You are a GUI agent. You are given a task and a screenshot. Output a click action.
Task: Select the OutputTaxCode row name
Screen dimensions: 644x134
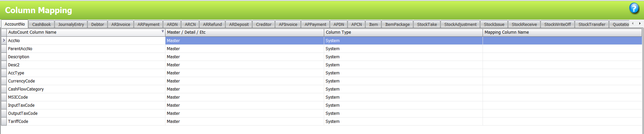pos(86,113)
